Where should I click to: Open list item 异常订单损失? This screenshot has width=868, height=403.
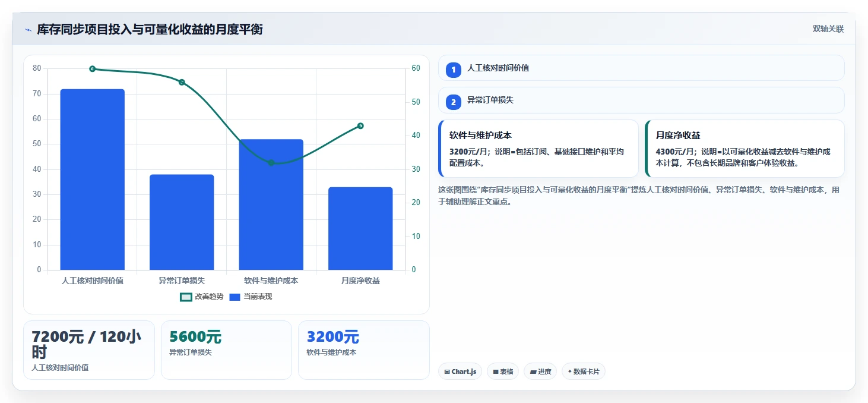(641, 100)
